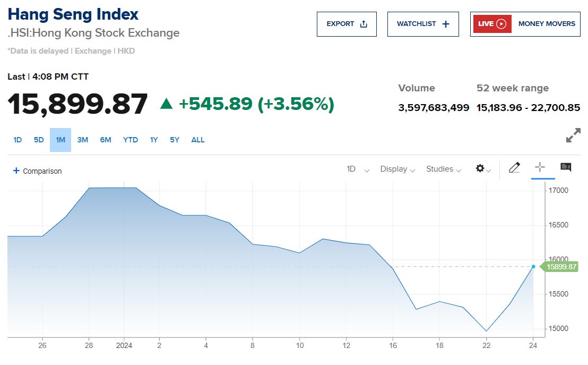This screenshot has height=365, width=588.
Task: Toggle the crosshair cursor tool
Action: [x=540, y=168]
